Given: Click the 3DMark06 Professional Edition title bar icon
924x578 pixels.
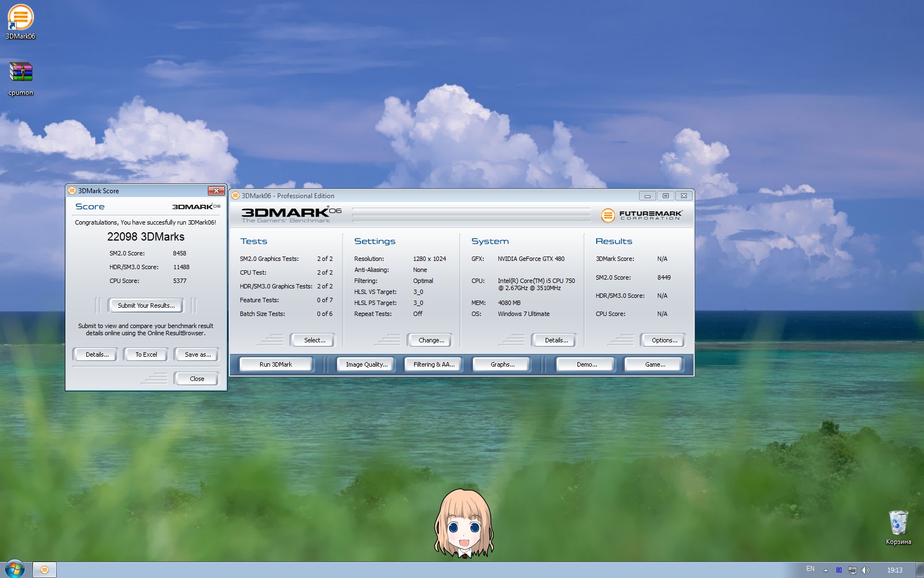Looking at the screenshot, I should [x=235, y=195].
